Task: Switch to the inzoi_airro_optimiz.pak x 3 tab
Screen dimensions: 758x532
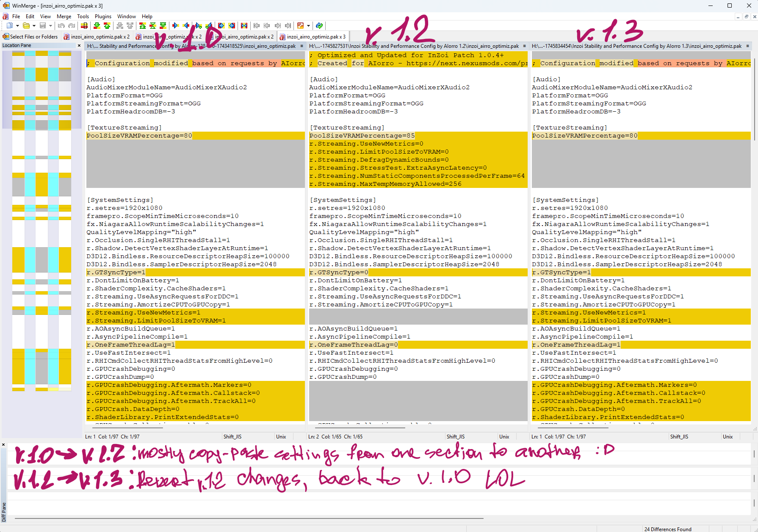Action: [x=313, y=37]
